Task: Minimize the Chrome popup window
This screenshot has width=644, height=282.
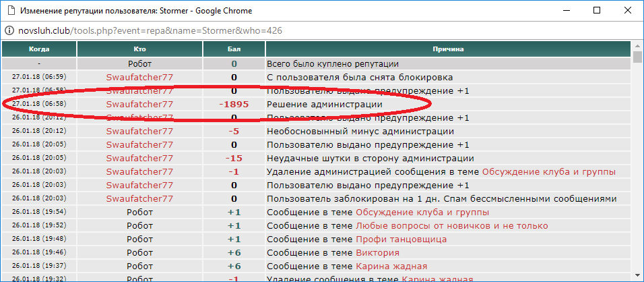Action: [565, 11]
